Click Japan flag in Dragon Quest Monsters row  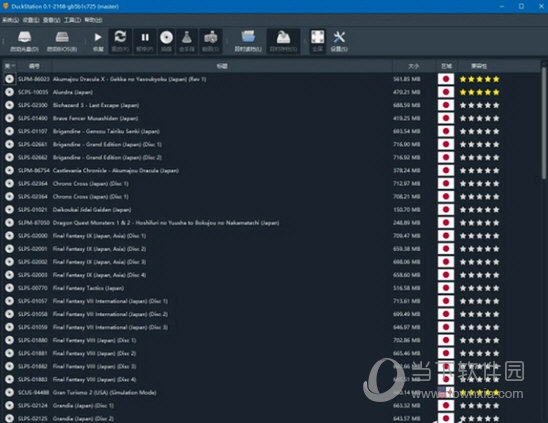click(x=446, y=223)
